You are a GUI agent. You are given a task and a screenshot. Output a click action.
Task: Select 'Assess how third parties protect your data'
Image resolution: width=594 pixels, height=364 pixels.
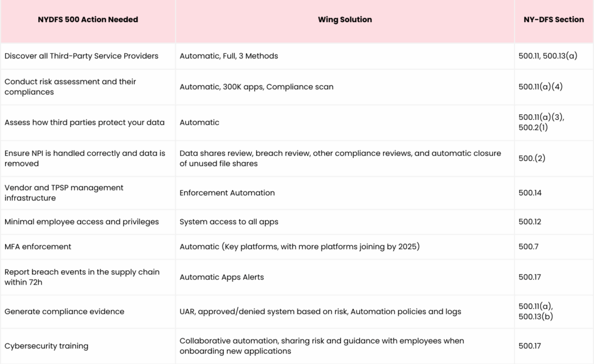tap(85, 123)
